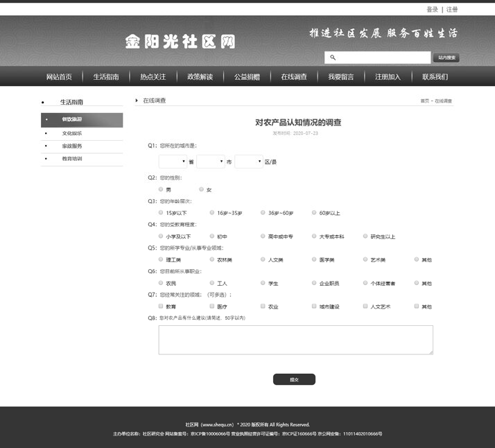
Task: Focus the site search input field
Action: pos(378,58)
